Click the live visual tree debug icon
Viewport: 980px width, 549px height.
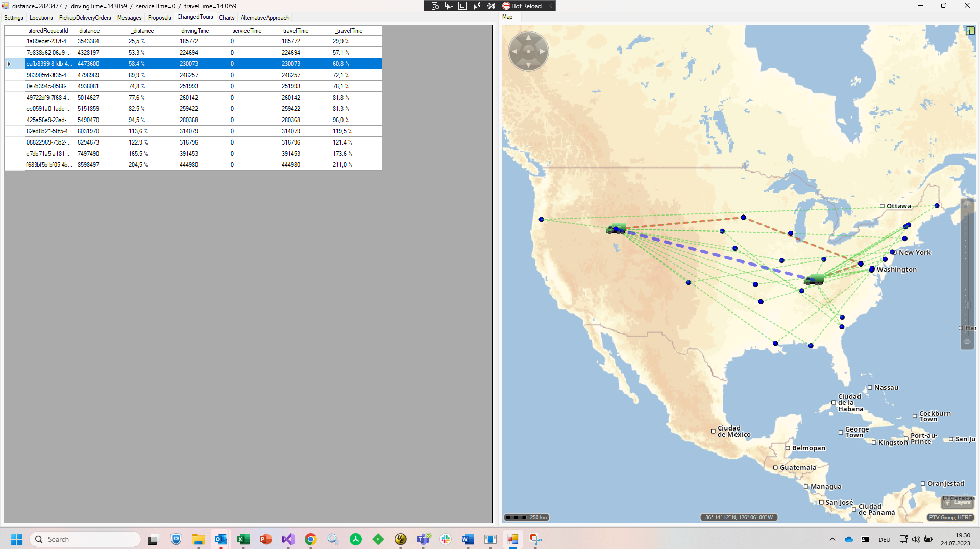click(x=435, y=6)
